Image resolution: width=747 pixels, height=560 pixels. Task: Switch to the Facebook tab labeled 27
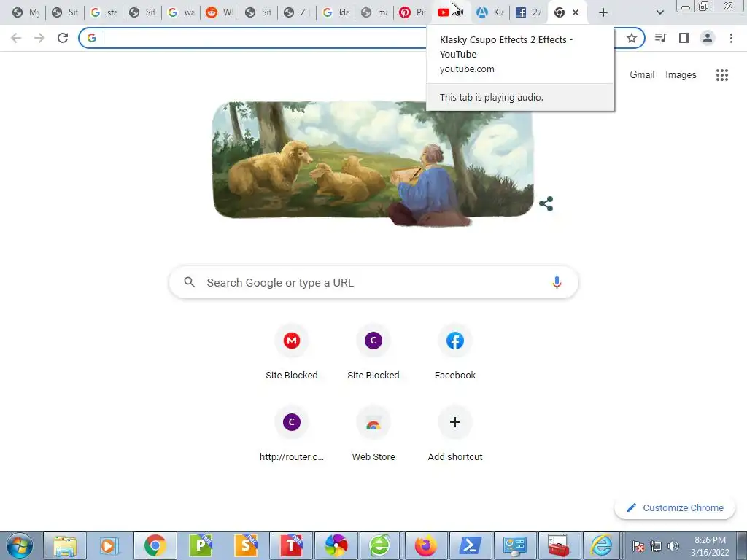coord(528,12)
